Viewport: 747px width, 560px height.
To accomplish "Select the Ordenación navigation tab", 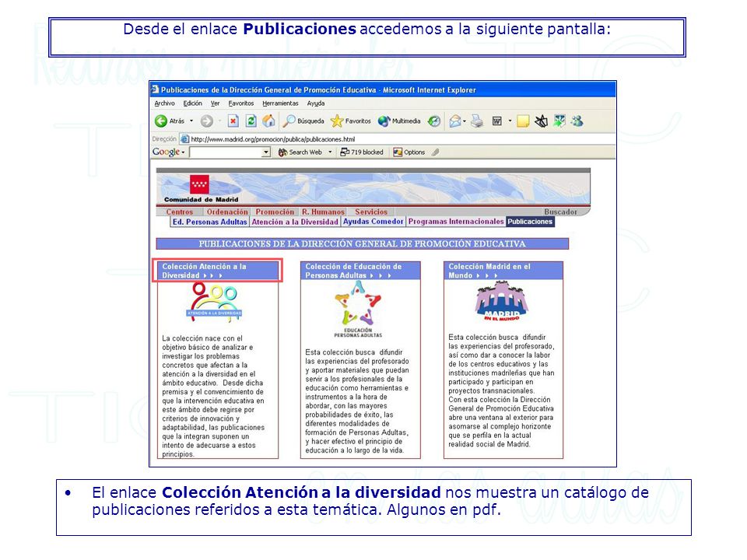I will pos(227,212).
